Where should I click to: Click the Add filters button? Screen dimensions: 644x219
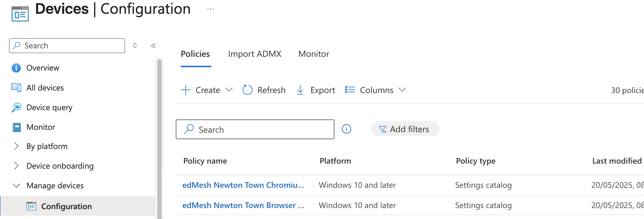[405, 129]
